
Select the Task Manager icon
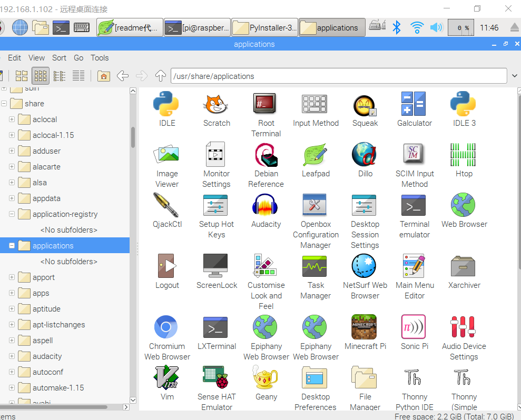point(314,266)
